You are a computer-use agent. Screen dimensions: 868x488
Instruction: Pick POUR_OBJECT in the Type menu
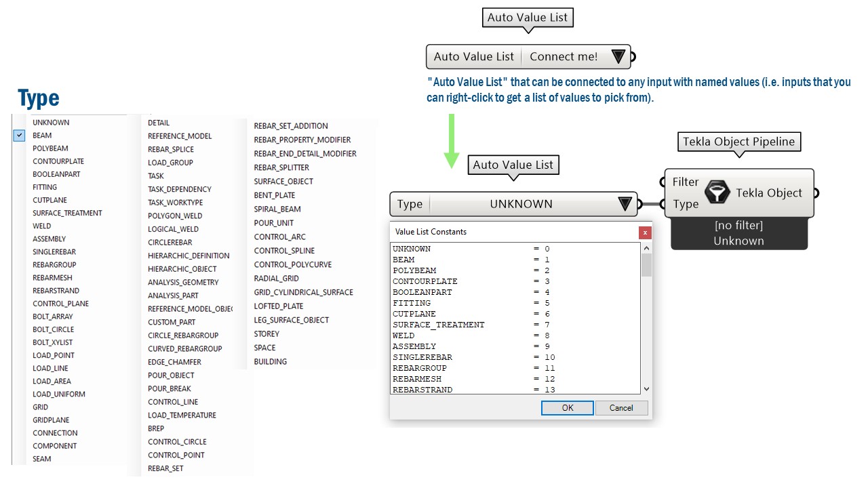[x=171, y=375]
